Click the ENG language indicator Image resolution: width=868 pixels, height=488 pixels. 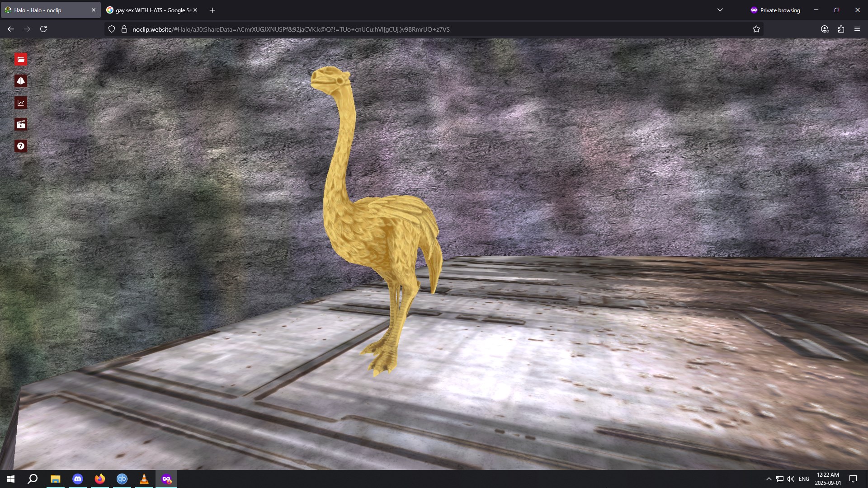pyautogui.click(x=804, y=479)
